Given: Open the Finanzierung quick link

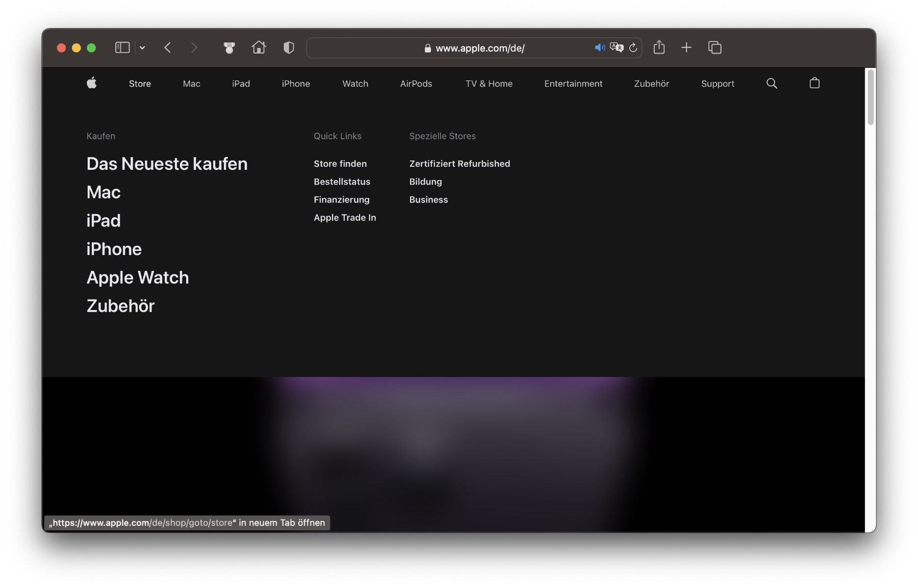Looking at the screenshot, I should [x=342, y=199].
